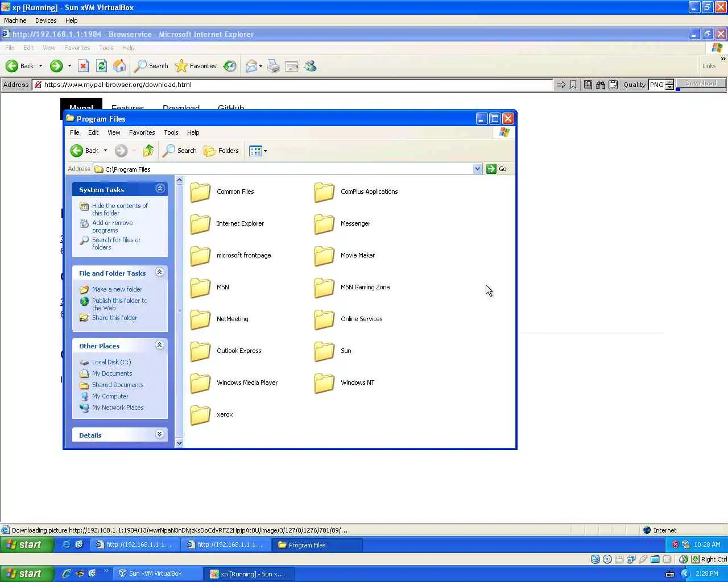728x582 pixels.
Task: Select the Movie Maker folder
Action: click(x=345, y=255)
